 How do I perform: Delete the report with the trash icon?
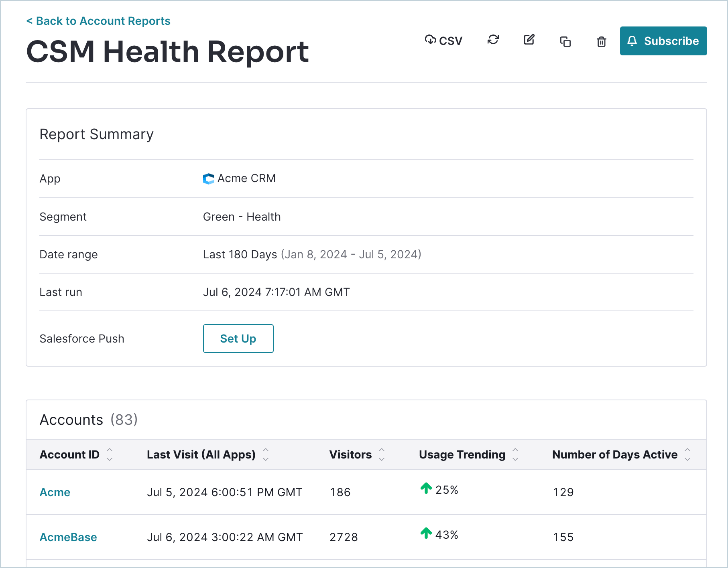click(x=601, y=41)
